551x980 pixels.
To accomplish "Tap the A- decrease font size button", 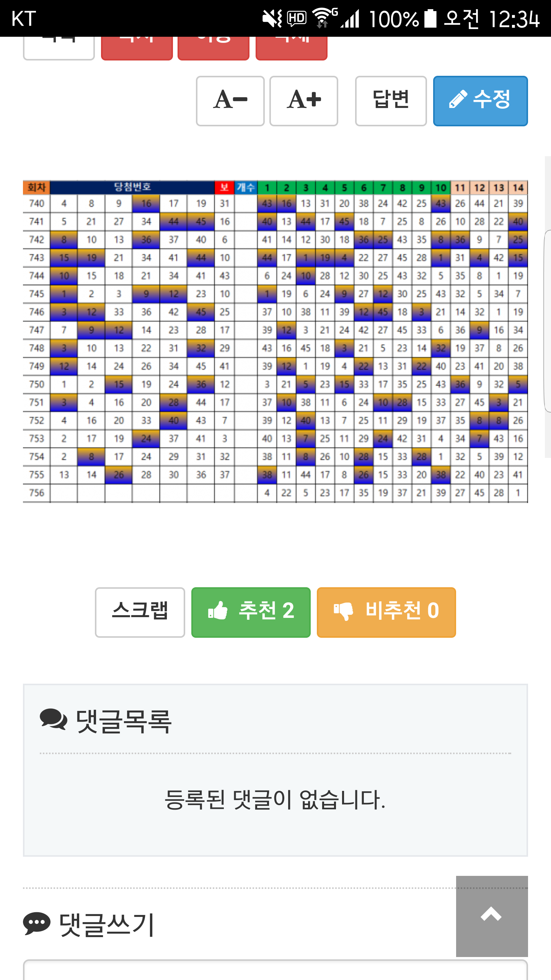I will coord(230,101).
